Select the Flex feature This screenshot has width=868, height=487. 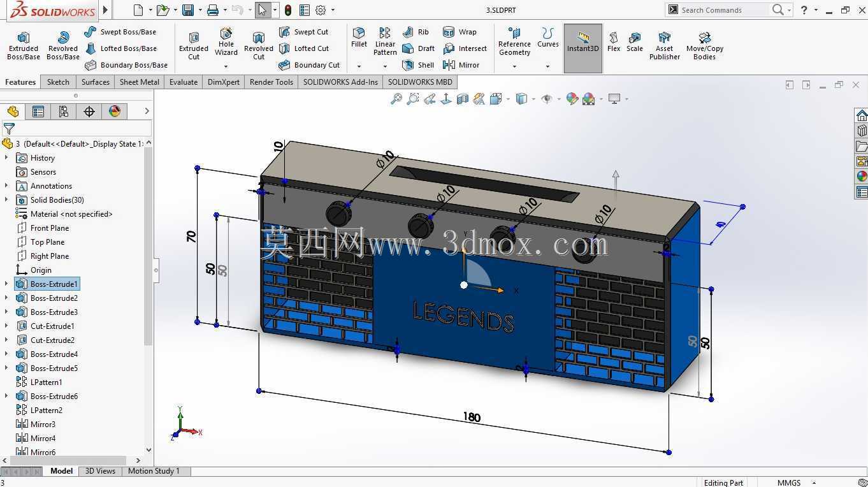click(x=614, y=42)
